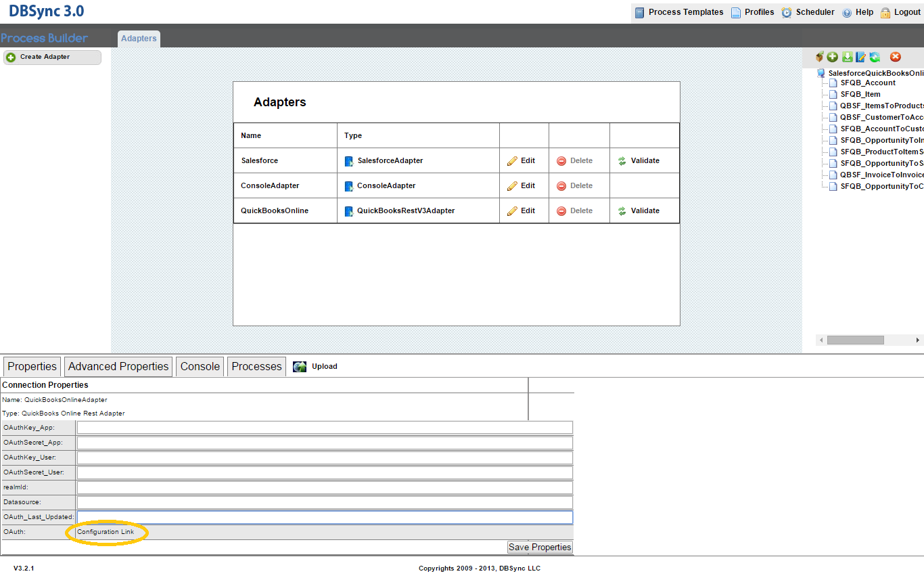The height and width of the screenshot is (580, 924).
Task: Validate the QuickBooksOnline adapter
Action: tap(638, 211)
